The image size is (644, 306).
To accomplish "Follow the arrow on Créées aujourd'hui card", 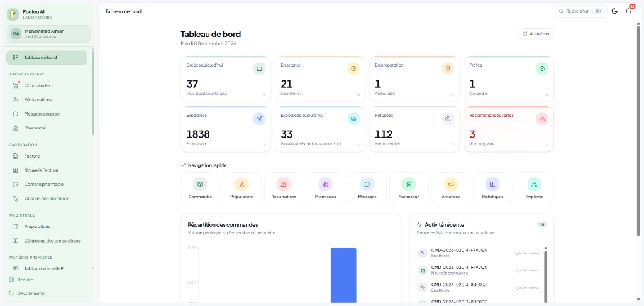I will [x=264, y=95].
